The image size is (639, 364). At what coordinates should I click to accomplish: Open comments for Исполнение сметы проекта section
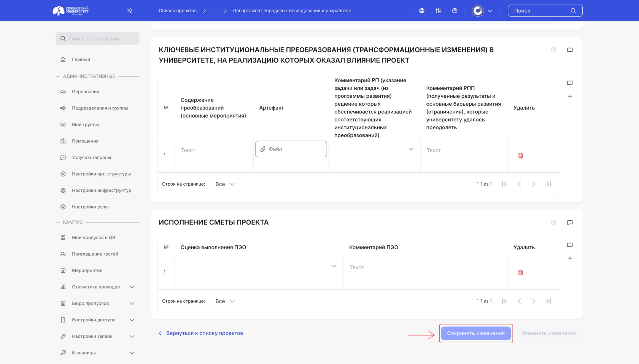(x=570, y=223)
